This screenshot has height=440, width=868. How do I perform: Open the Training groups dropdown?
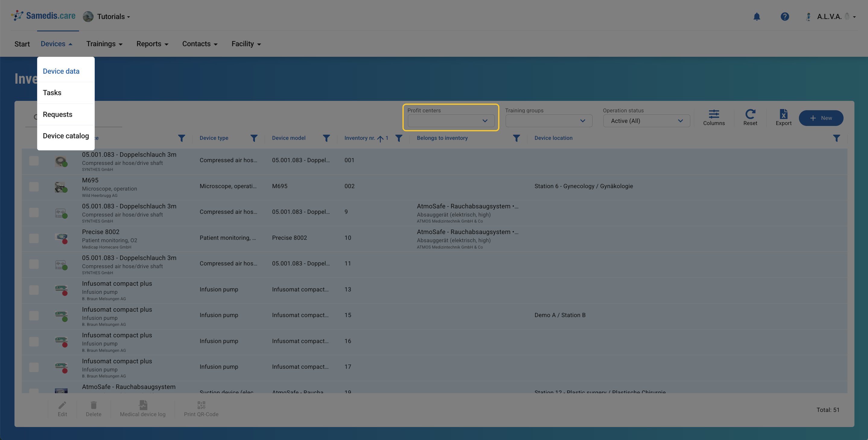click(x=548, y=121)
